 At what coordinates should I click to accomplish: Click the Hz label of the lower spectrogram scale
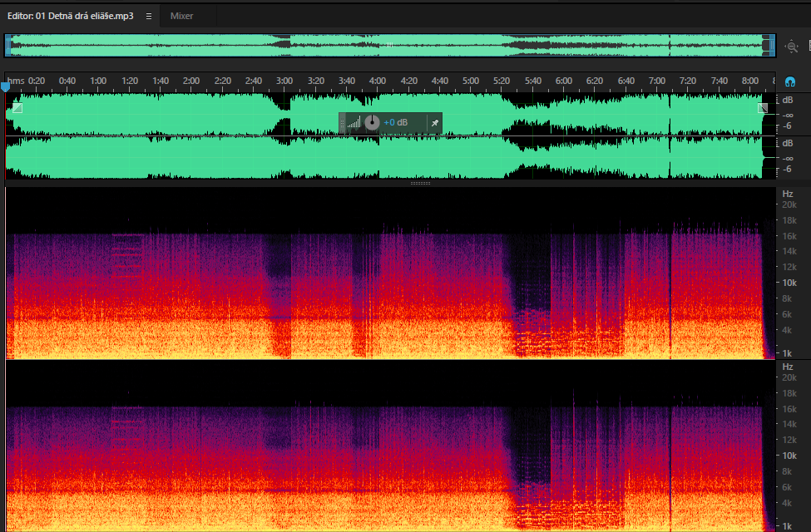point(788,367)
